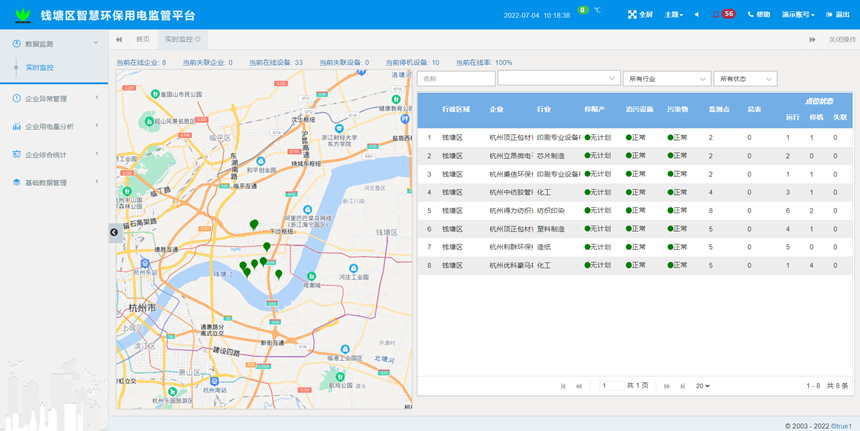
Task: Click the 关闭操作 button
Action: (x=841, y=39)
